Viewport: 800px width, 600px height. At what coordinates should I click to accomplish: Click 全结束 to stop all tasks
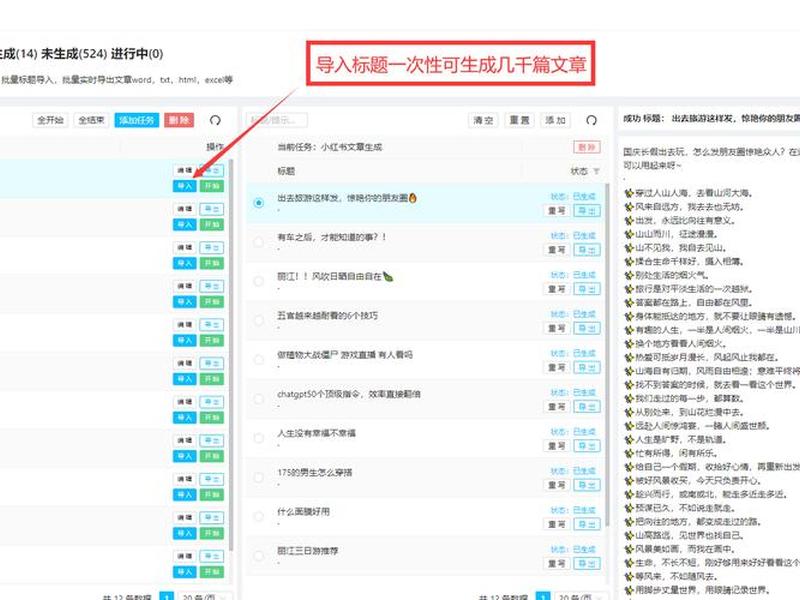point(91,120)
